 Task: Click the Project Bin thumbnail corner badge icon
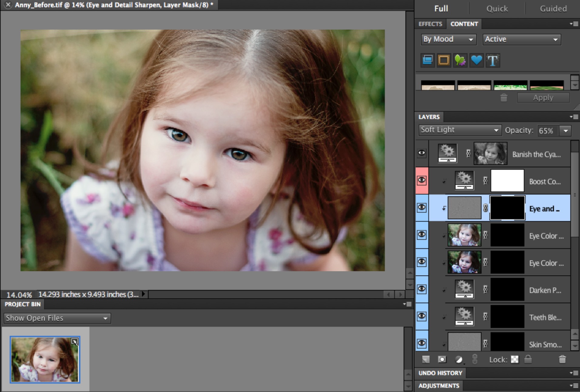(x=75, y=342)
